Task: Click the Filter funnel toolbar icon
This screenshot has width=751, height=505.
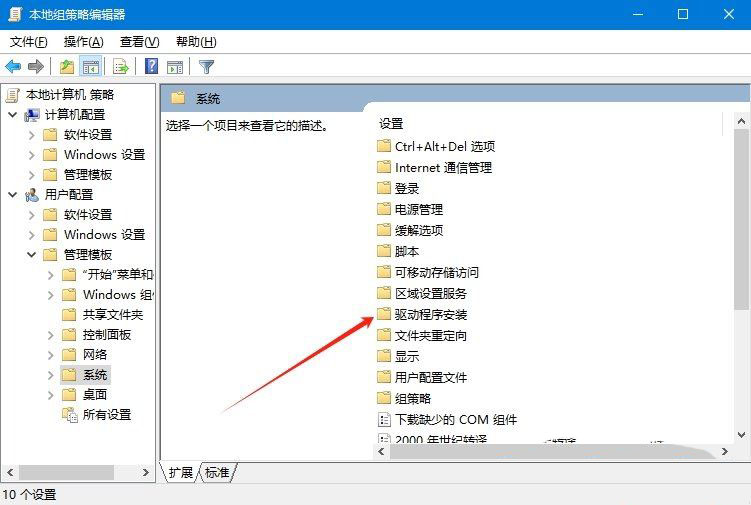Action: point(206,66)
